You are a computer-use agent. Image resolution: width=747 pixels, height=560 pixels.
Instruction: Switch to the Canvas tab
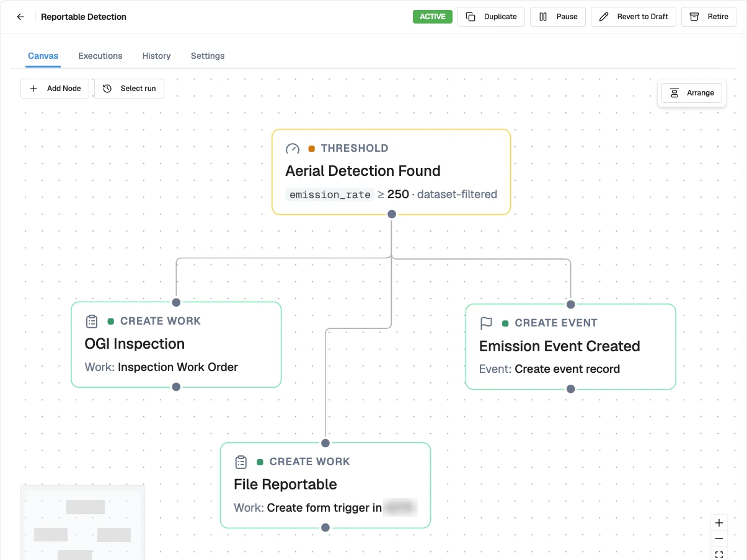click(x=43, y=56)
